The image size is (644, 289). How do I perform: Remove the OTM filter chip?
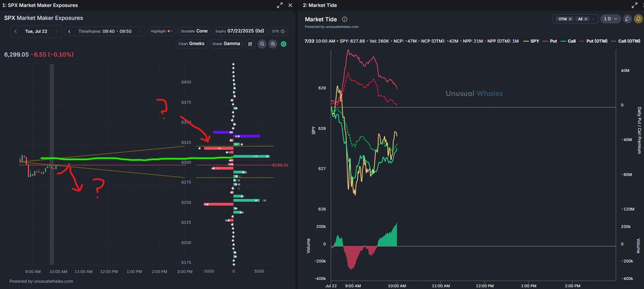pos(570,19)
